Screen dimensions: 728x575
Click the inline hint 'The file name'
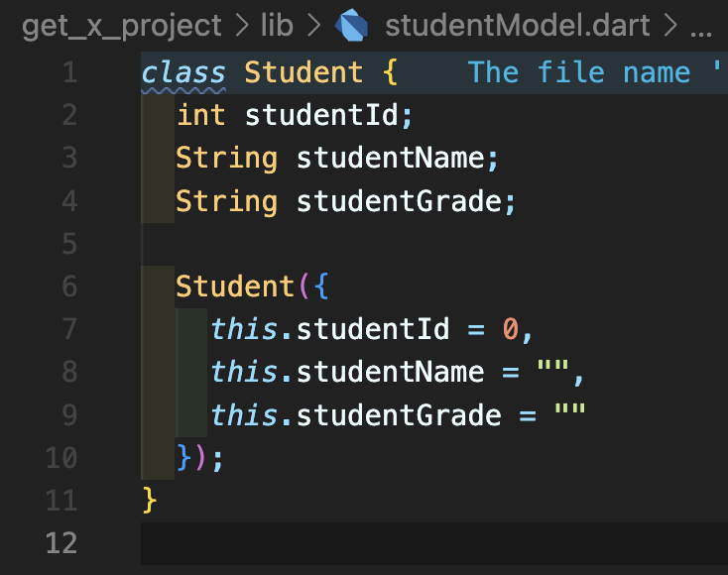(579, 72)
